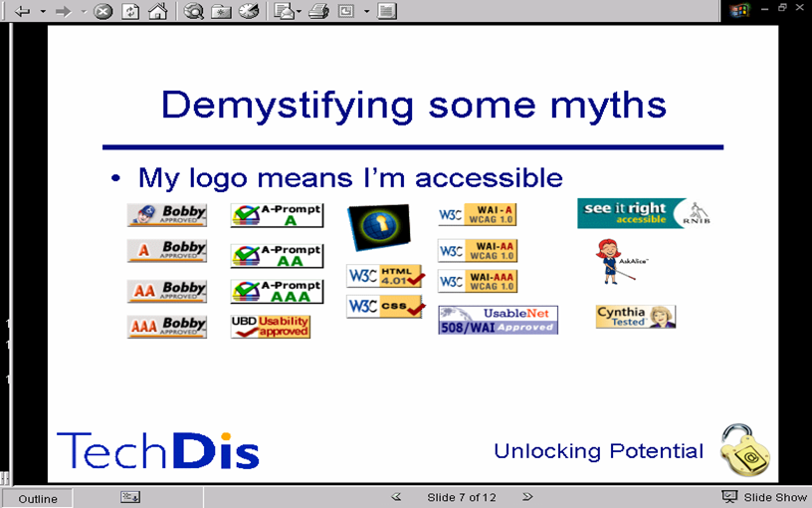Click the Windows flag browser logo

point(739,10)
